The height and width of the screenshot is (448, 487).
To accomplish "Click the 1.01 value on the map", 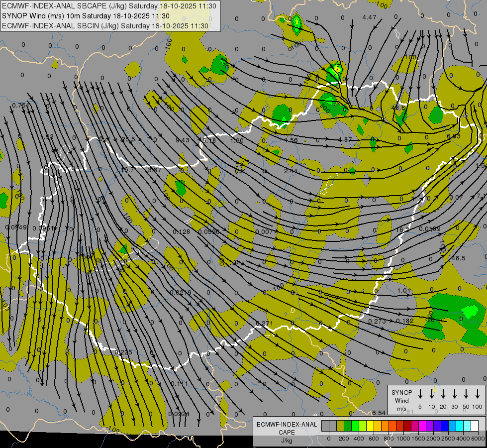I will point(404,290).
